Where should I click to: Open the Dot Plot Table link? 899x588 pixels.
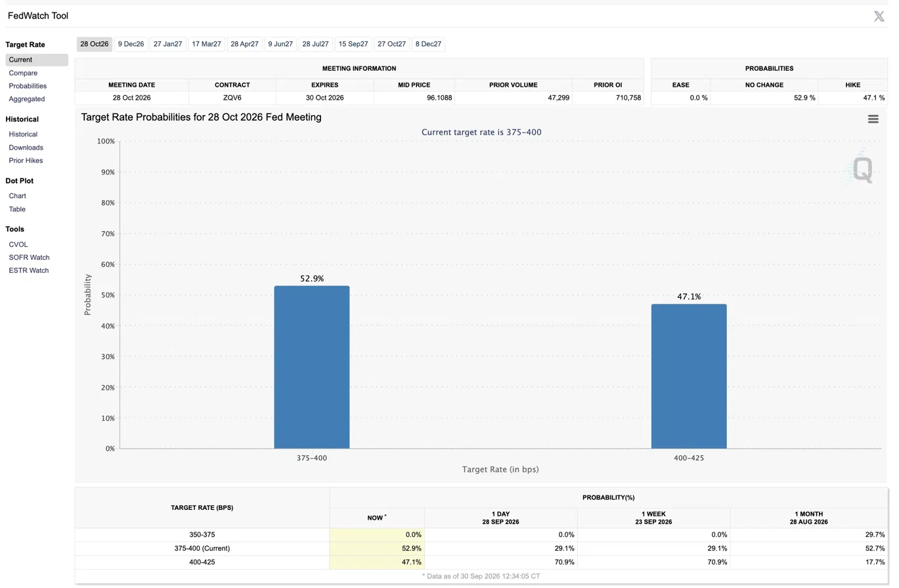pos(17,209)
